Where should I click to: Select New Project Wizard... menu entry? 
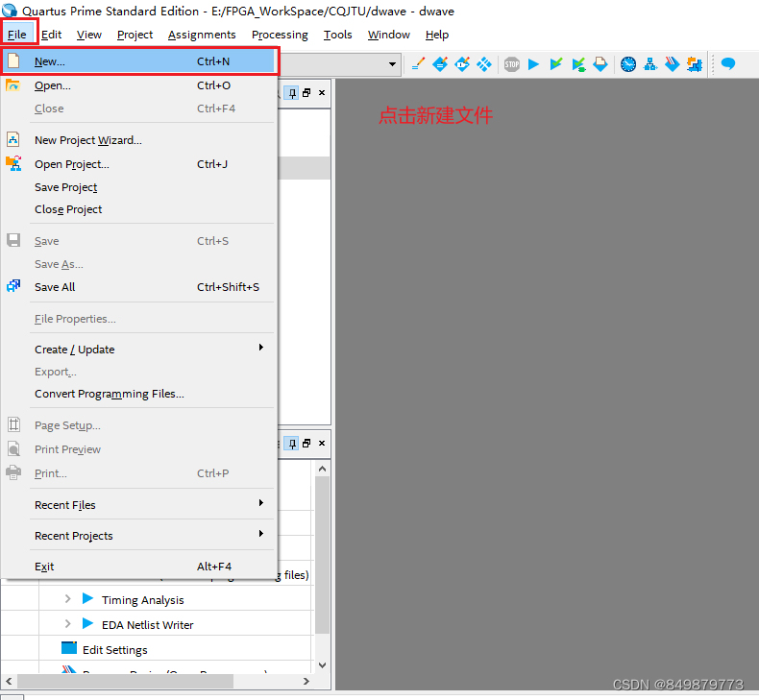[138, 140]
